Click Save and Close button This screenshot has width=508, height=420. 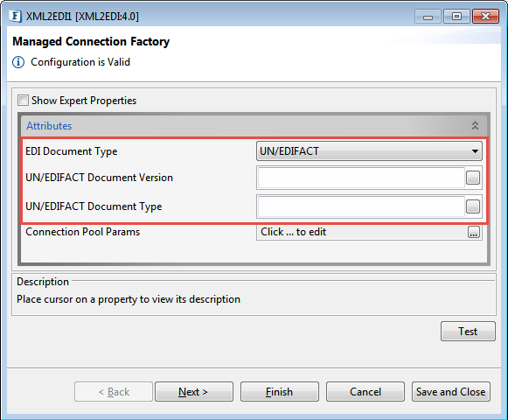(x=450, y=392)
